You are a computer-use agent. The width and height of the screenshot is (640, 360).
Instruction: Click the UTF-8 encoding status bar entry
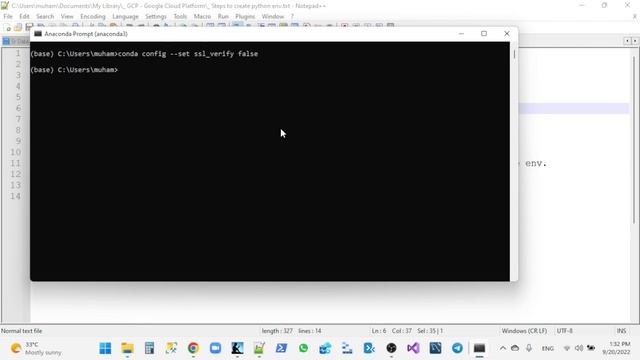coord(564,331)
